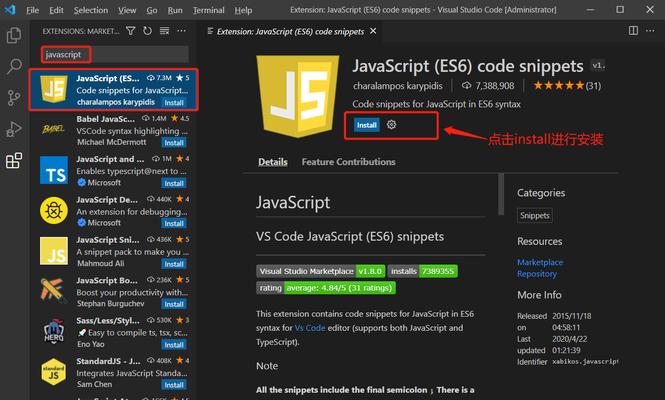The image size is (665, 400).
Task: Open the Edit menu
Action: click(56, 10)
